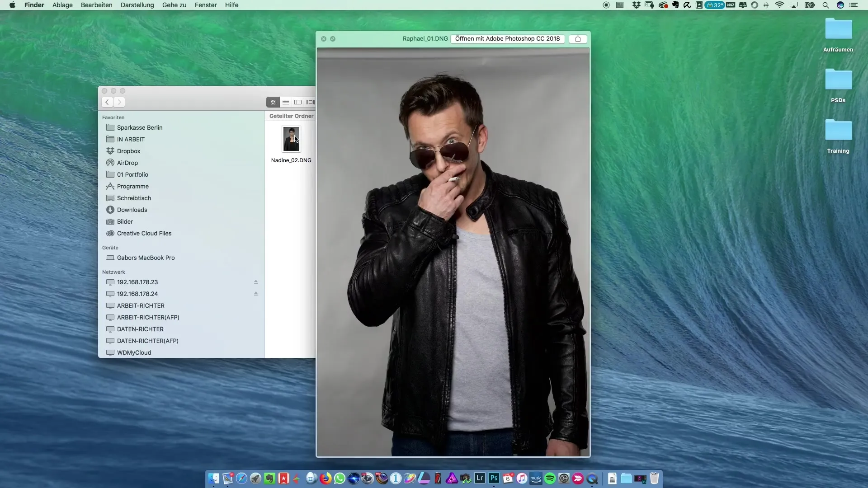Open the Gehe zu menu
This screenshot has width=868, height=488.
pos(175,5)
